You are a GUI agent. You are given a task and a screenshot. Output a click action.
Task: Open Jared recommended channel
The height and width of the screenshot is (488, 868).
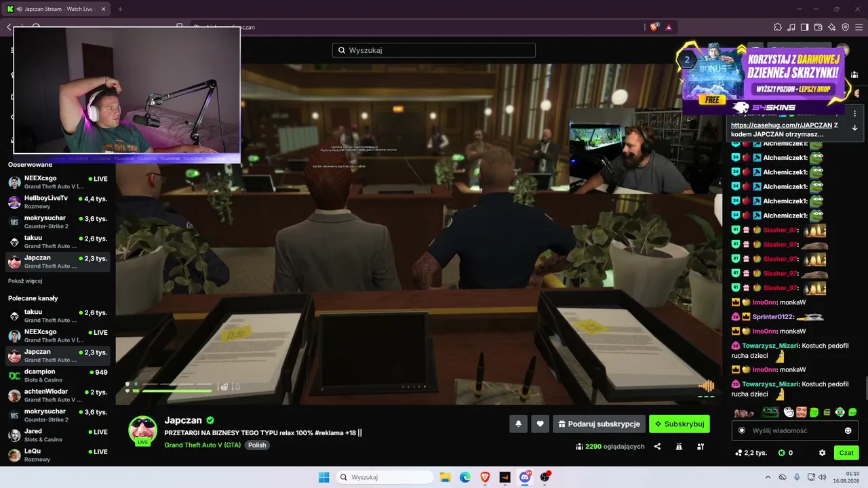58,435
